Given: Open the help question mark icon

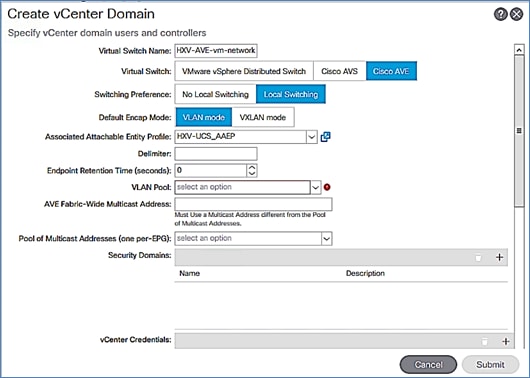Looking at the screenshot, I should pos(501,14).
